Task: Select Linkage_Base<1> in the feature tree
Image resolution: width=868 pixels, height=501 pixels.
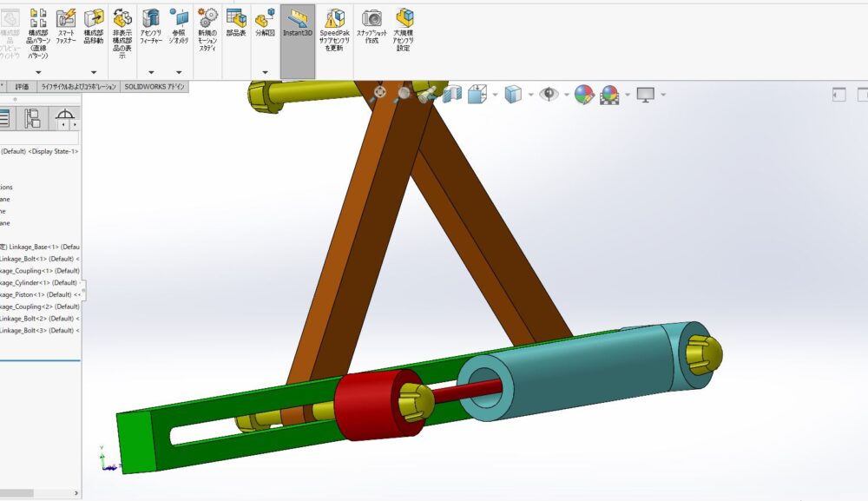Action: [x=40, y=247]
